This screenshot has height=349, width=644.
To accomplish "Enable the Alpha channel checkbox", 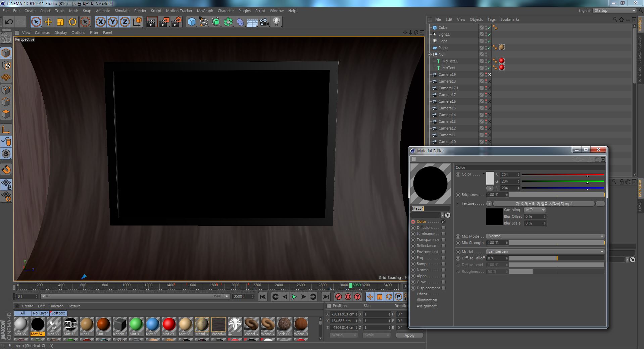I will click(x=443, y=276).
